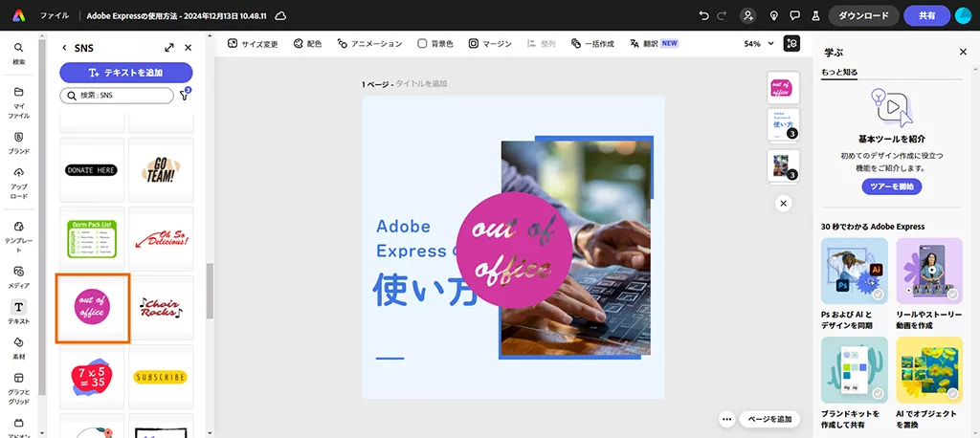Open the 54% zoom dropdown
This screenshot has width=980, height=438.
click(x=759, y=44)
